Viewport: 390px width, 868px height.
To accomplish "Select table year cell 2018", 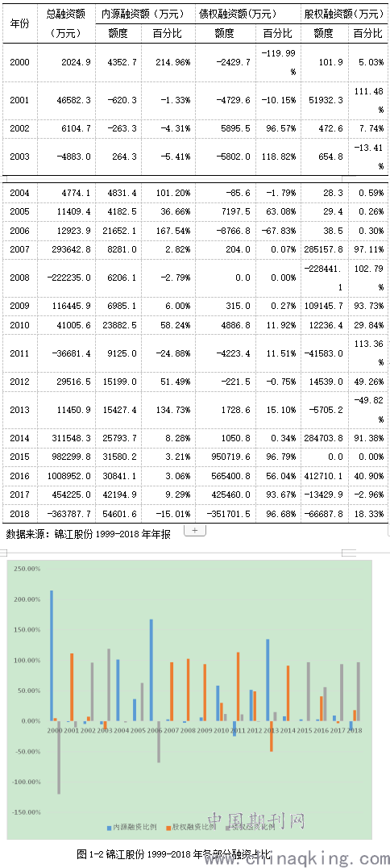I will click(x=20, y=513).
